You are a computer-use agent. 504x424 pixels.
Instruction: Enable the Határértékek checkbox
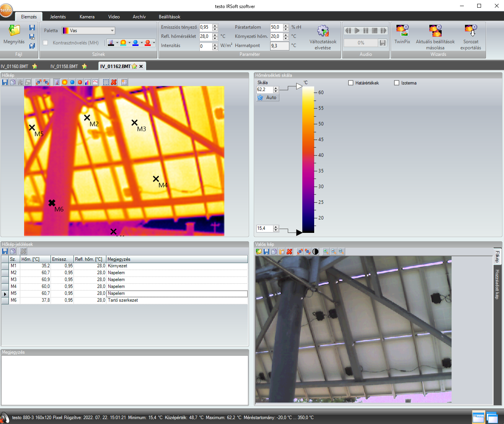pyautogui.click(x=351, y=83)
